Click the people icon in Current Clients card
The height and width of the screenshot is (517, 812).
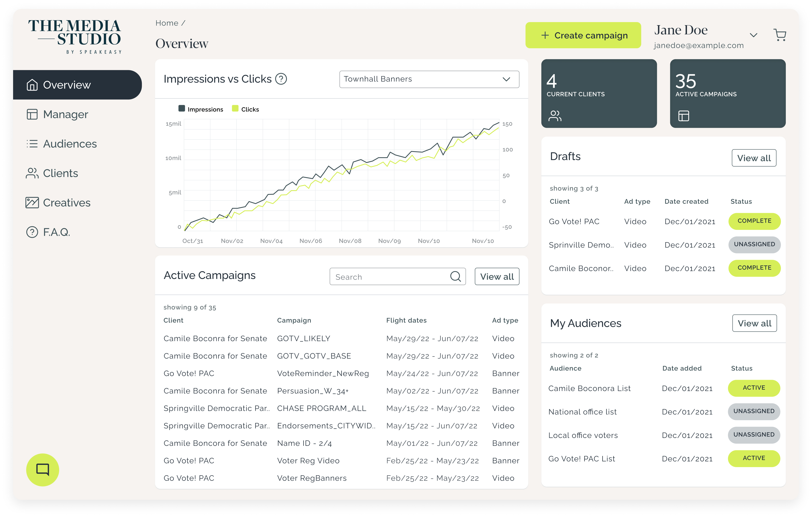[555, 116]
